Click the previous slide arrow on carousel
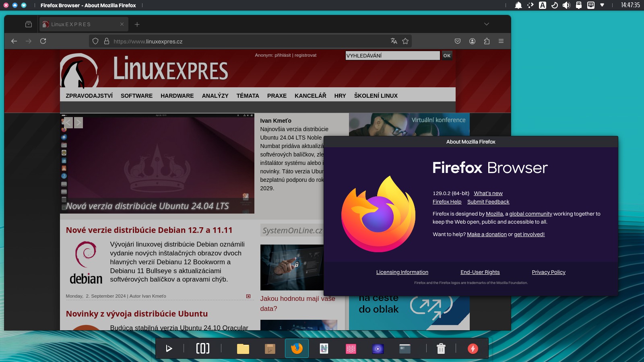644x362 pixels. click(68, 123)
